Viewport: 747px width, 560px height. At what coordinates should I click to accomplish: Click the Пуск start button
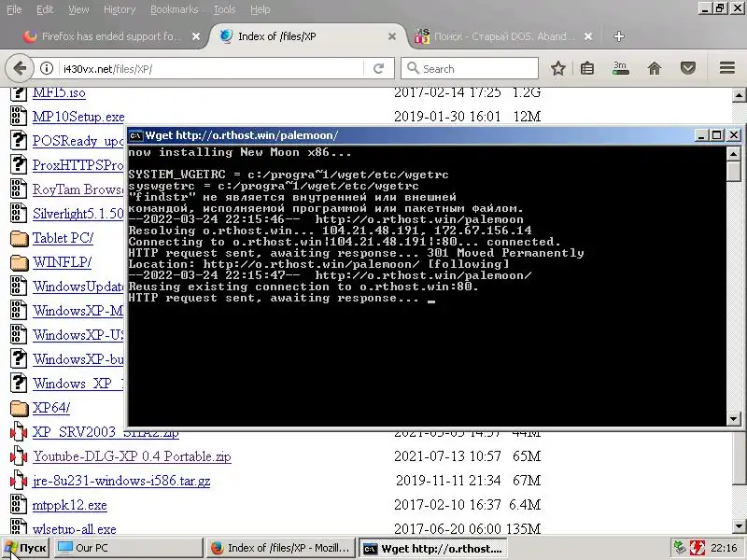[x=25, y=548]
